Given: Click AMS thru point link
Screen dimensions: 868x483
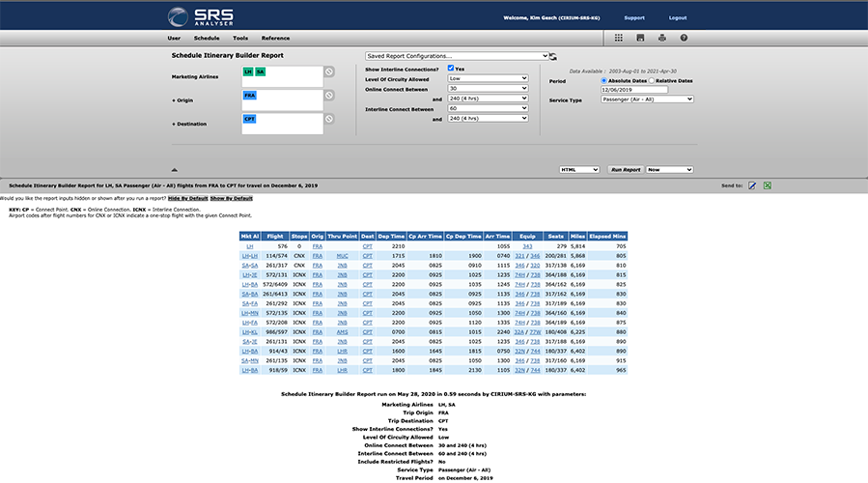Looking at the screenshot, I should click(x=342, y=331).
